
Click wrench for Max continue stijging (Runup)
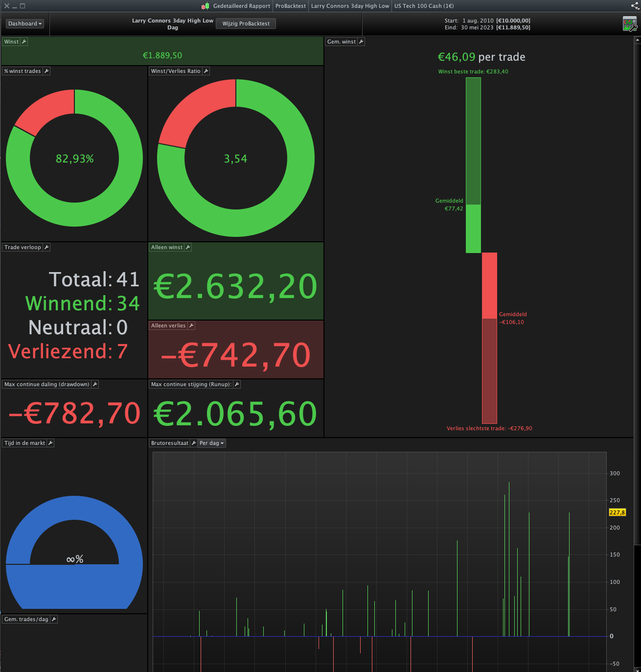[x=237, y=384]
